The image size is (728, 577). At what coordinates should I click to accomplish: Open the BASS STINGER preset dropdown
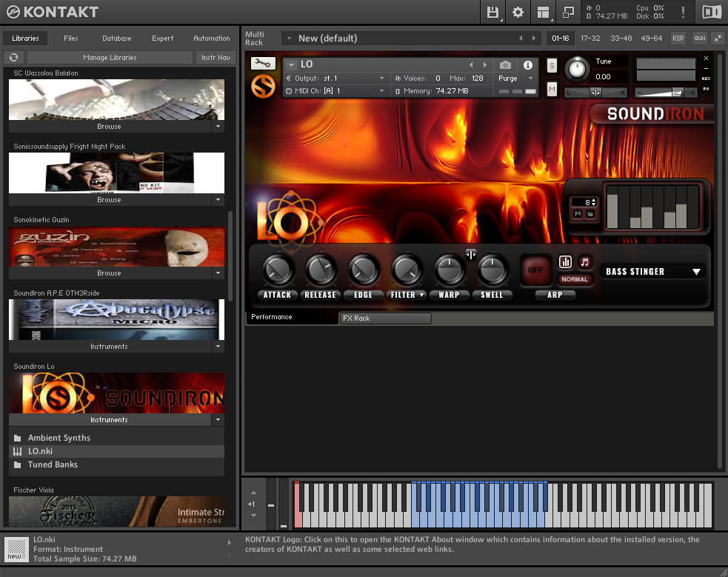click(653, 272)
